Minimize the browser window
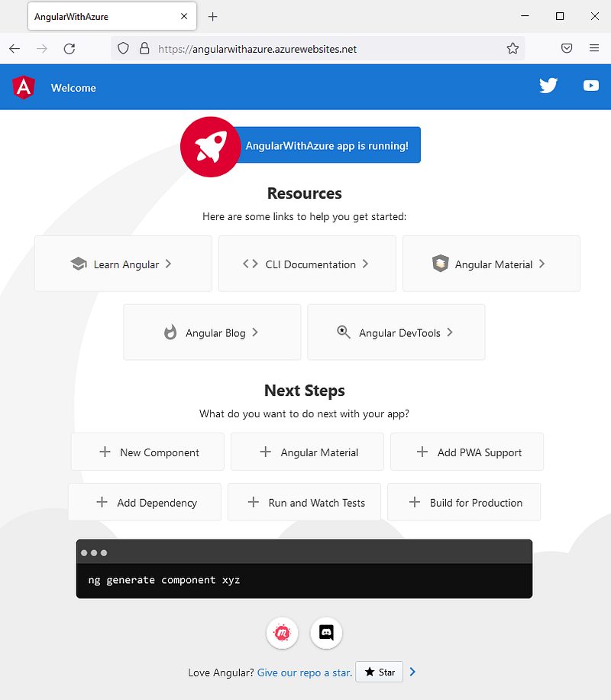Viewport: 611px width, 700px height. pyautogui.click(x=525, y=16)
